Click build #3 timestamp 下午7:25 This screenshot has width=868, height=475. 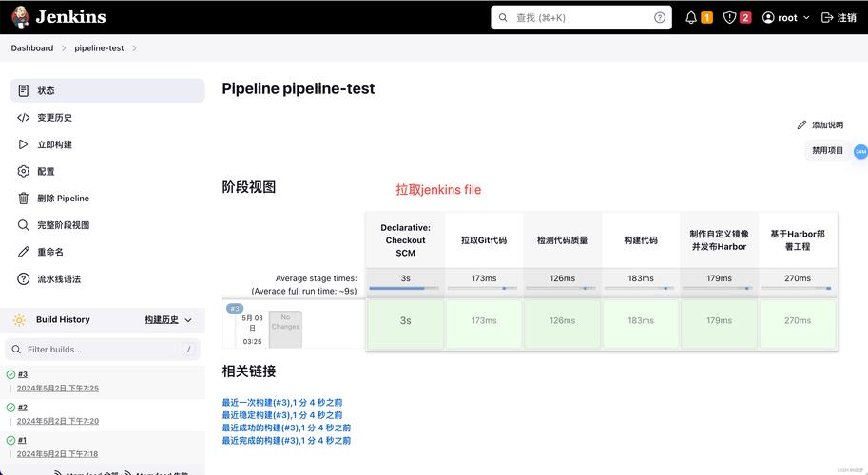coord(58,389)
